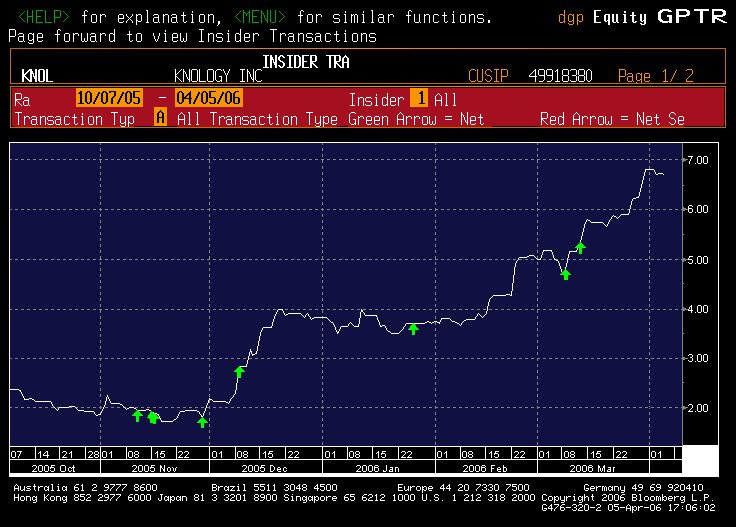The height and width of the screenshot is (527, 736).
Task: Click the All label beside Insider
Action: pos(445,100)
